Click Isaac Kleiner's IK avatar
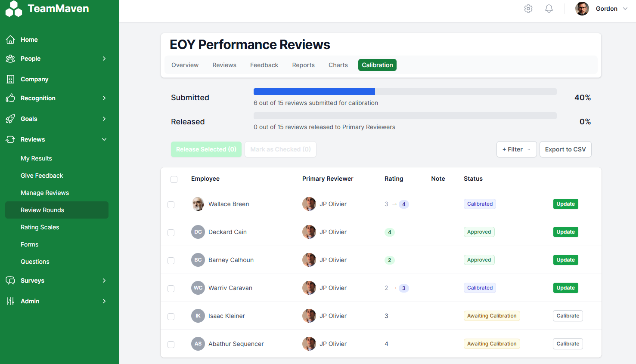 (x=198, y=316)
